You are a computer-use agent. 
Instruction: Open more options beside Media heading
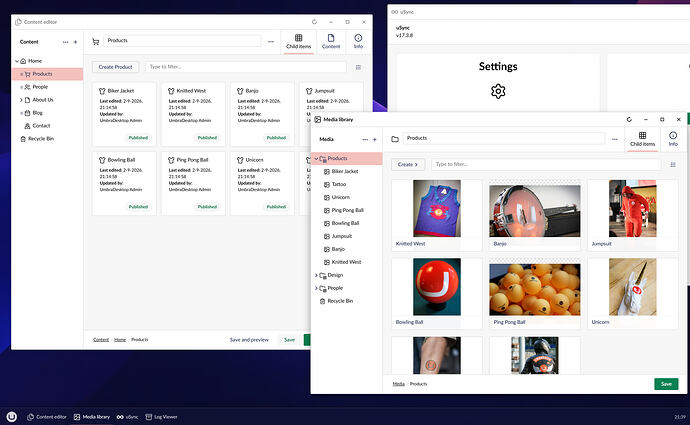pos(365,139)
